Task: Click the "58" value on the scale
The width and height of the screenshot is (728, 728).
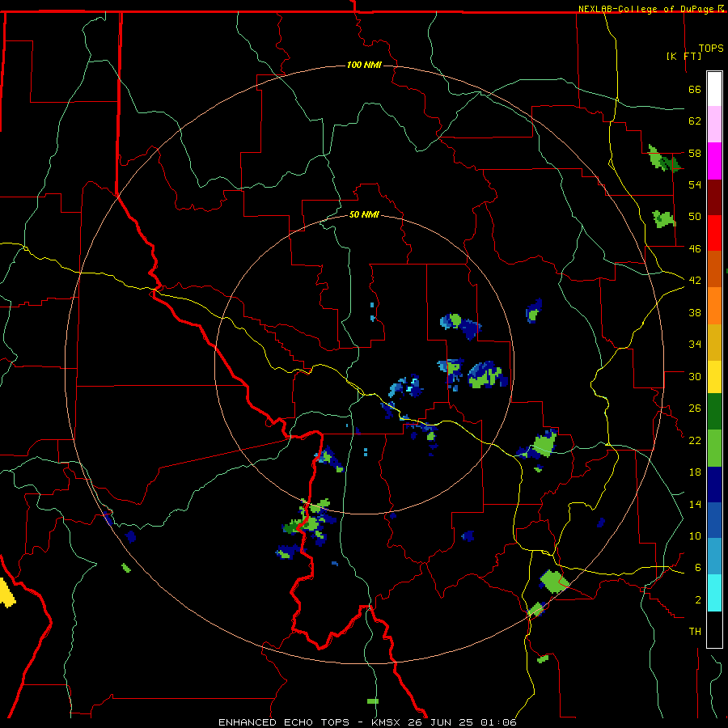Action: pos(695,153)
